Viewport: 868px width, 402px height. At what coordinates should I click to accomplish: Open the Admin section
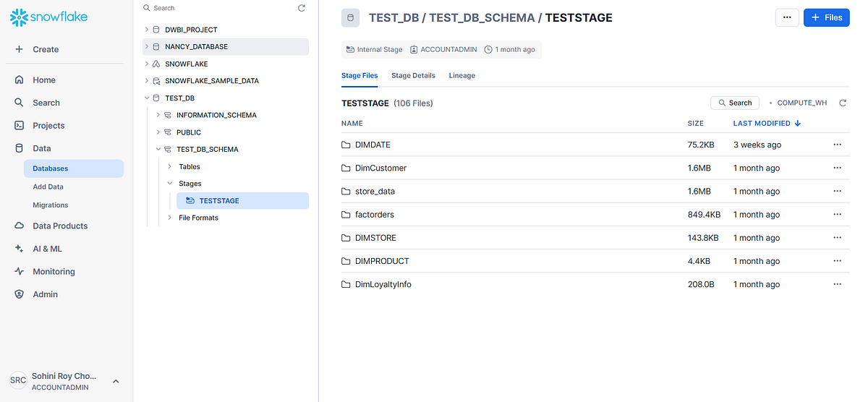click(45, 294)
